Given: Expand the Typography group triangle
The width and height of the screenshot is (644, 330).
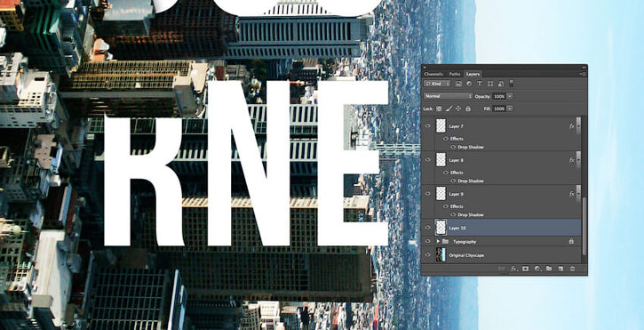Looking at the screenshot, I should [438, 242].
